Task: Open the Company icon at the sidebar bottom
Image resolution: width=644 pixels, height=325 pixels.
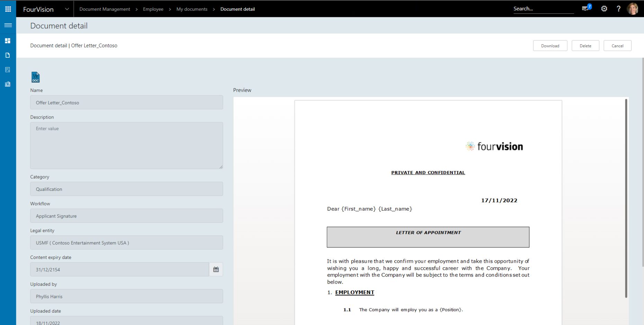Action: (8, 84)
